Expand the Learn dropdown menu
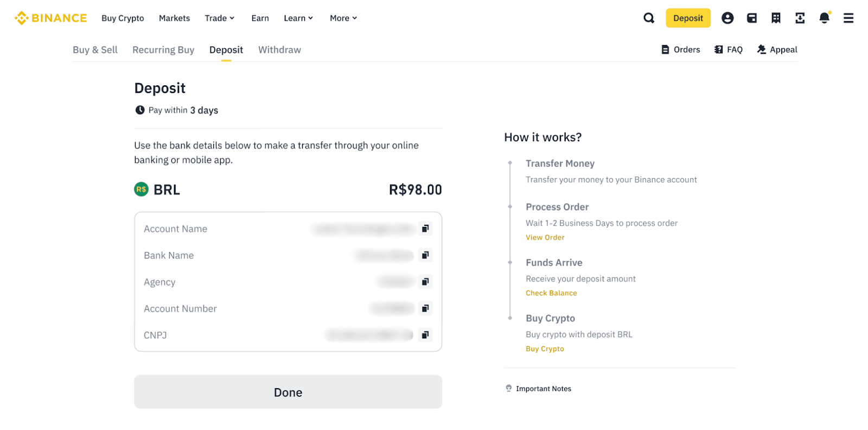The width and height of the screenshot is (868, 430). click(x=298, y=18)
